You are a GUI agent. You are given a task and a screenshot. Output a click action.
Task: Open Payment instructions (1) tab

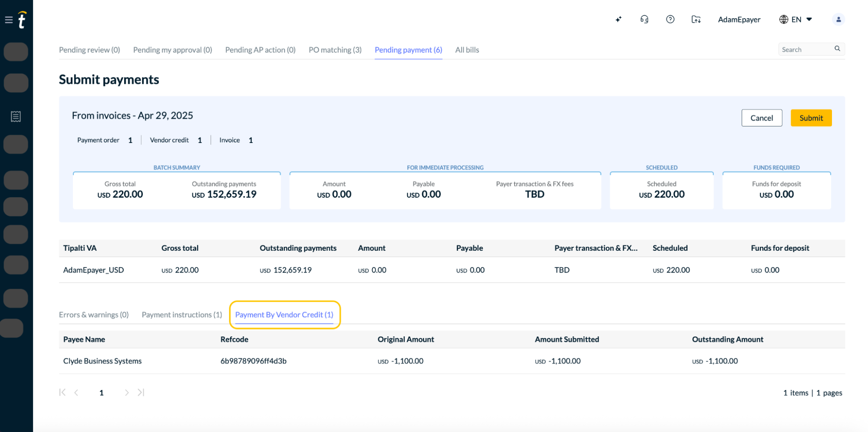coord(182,315)
